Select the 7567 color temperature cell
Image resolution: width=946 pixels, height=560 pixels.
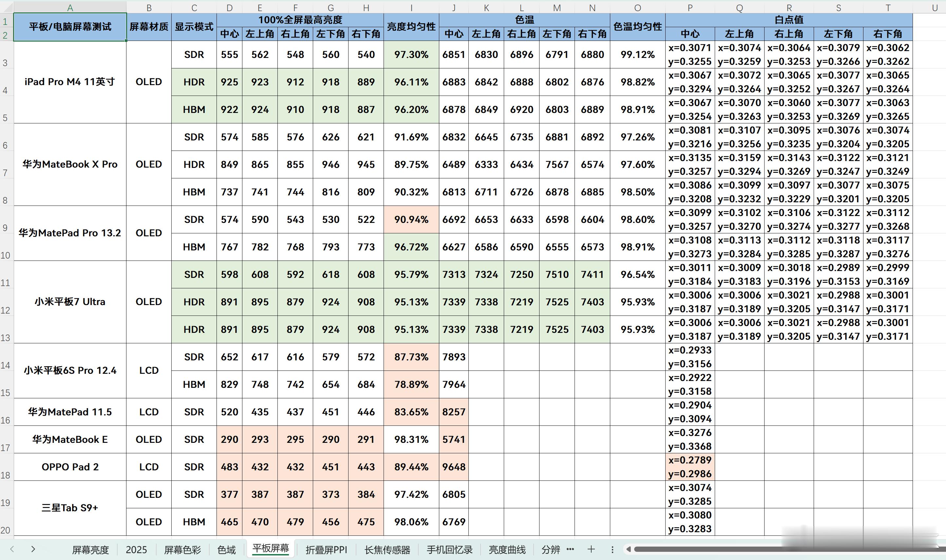tap(557, 165)
